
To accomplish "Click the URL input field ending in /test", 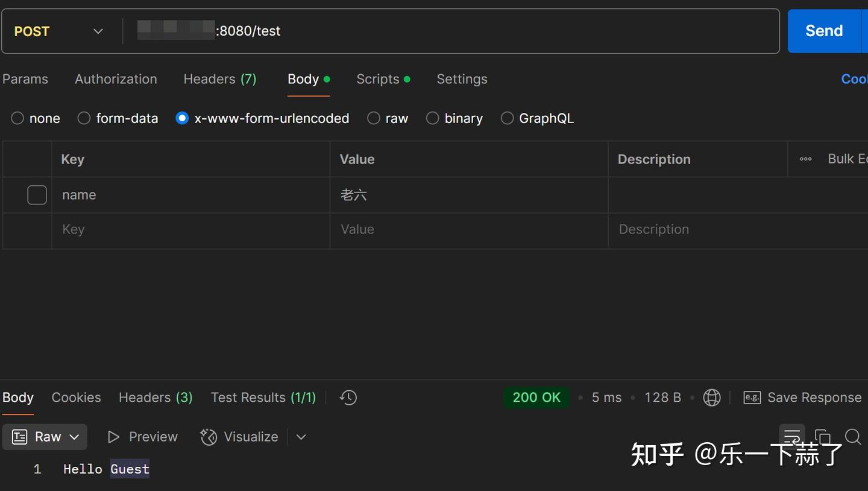I will [422, 31].
